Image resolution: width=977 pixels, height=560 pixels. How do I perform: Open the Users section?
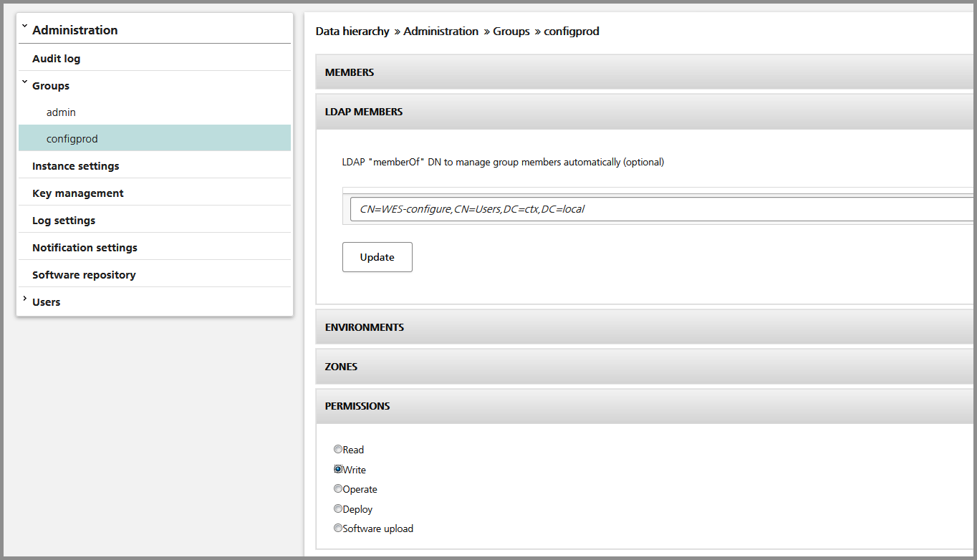(47, 302)
